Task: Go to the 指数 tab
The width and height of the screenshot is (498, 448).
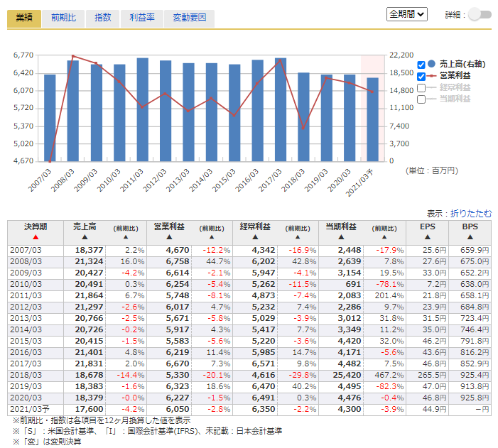Action: 103,18
